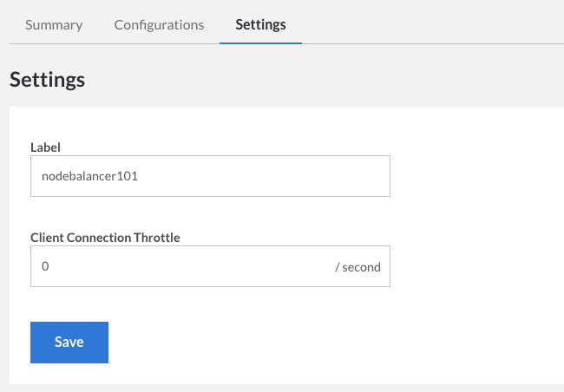Open the Summary tab
This screenshot has width=564, height=392.
tap(54, 24)
